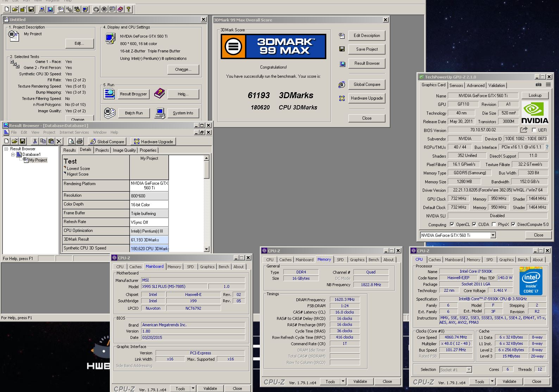Click Hardware Upgrade in the Result Browser toolbar
559x392 pixels.
(153, 141)
